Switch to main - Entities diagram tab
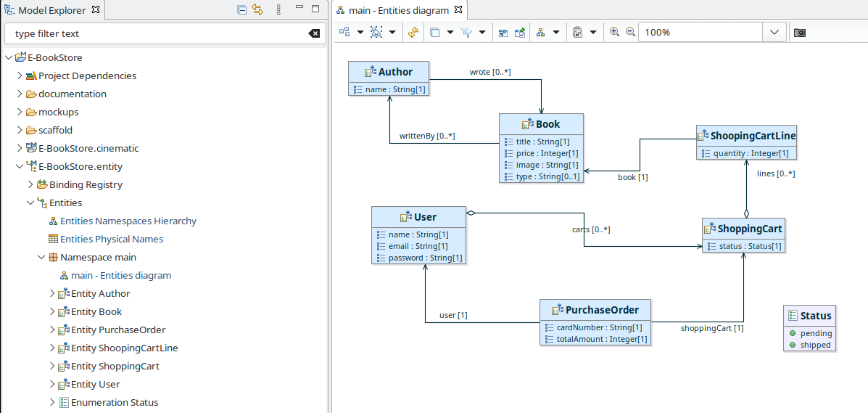The height and width of the screenshot is (413, 868). tap(399, 10)
